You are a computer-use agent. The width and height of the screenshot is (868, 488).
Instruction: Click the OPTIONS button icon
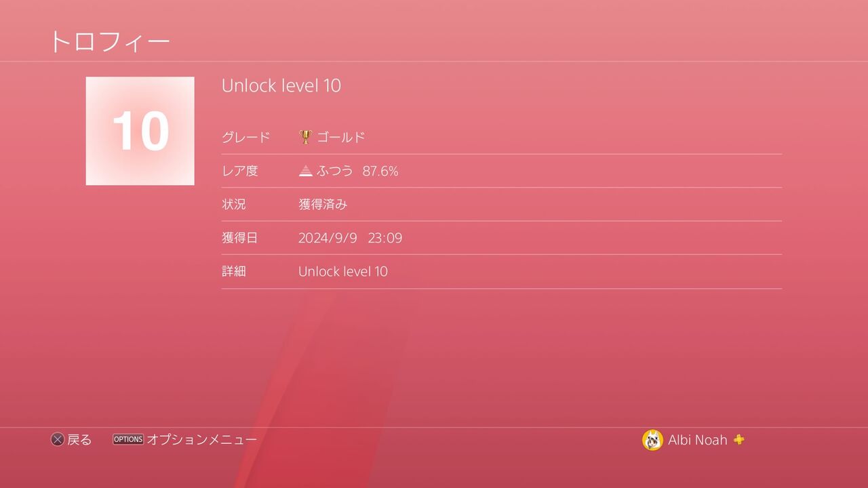click(128, 439)
